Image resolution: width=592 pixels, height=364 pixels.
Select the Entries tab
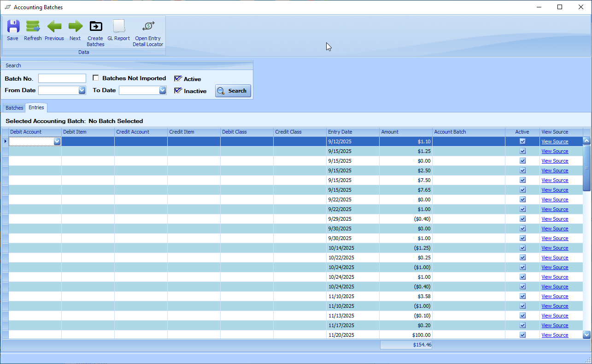coord(36,107)
